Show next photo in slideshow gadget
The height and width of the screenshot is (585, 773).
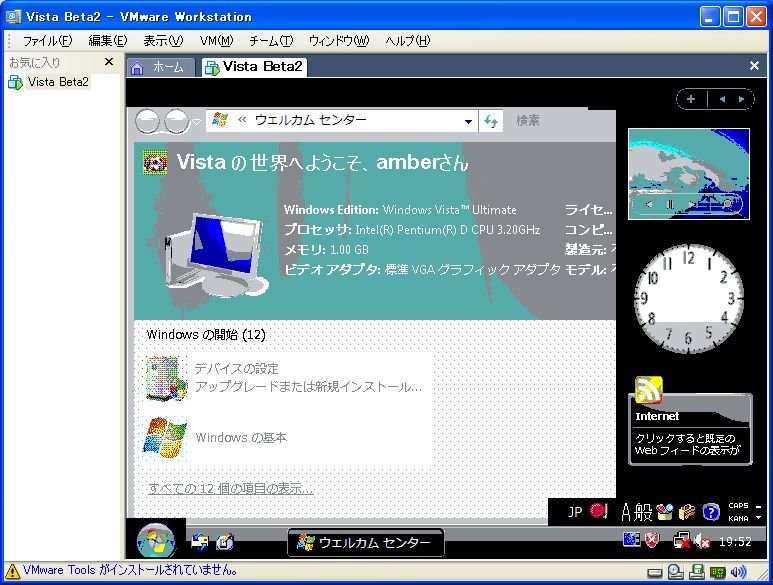coord(692,204)
